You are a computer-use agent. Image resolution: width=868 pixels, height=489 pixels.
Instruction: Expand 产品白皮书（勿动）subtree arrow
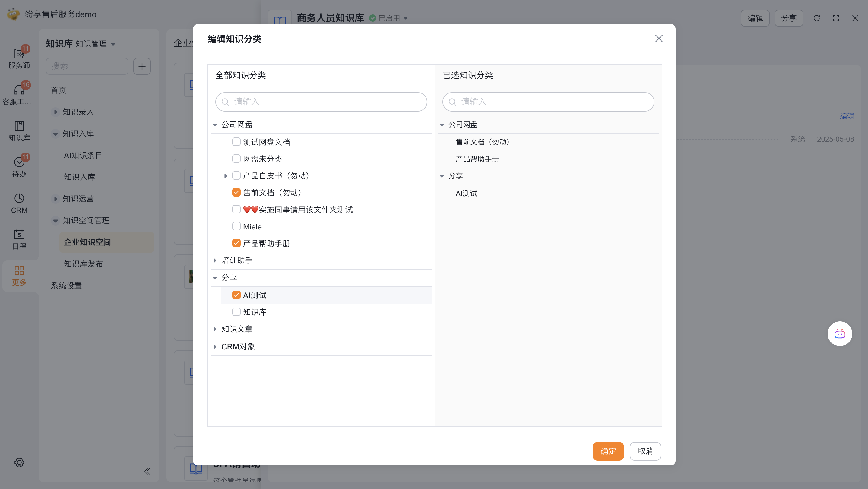pyautogui.click(x=225, y=176)
